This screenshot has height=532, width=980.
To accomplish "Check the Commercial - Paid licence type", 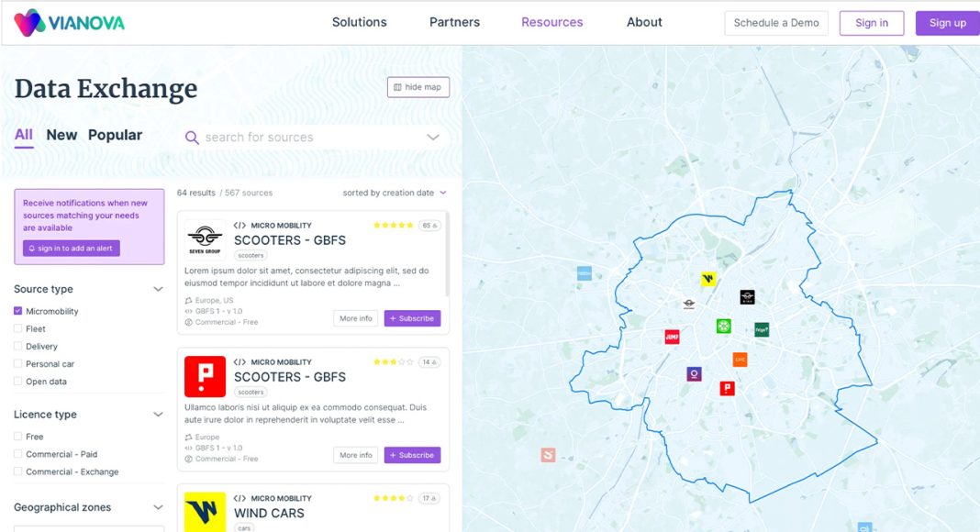I will point(18,454).
